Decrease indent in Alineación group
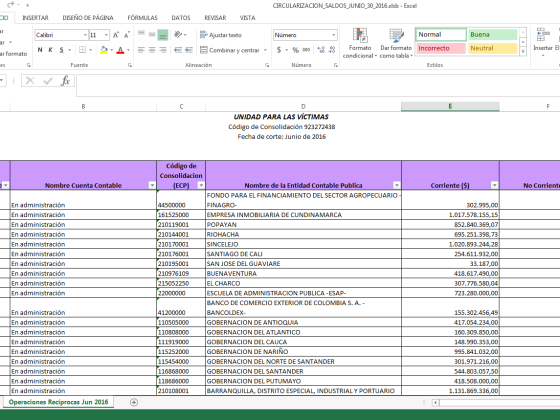This screenshot has height=420, width=560. (178, 50)
